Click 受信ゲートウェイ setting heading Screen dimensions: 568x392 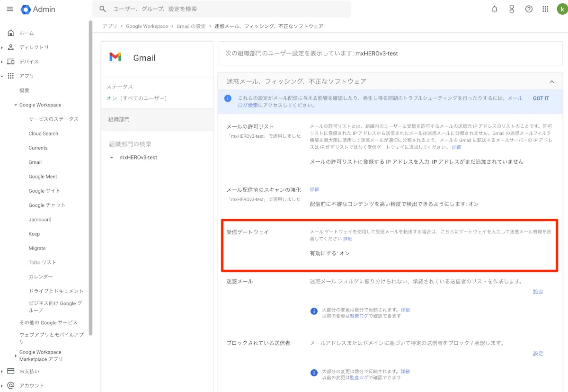pos(248,232)
